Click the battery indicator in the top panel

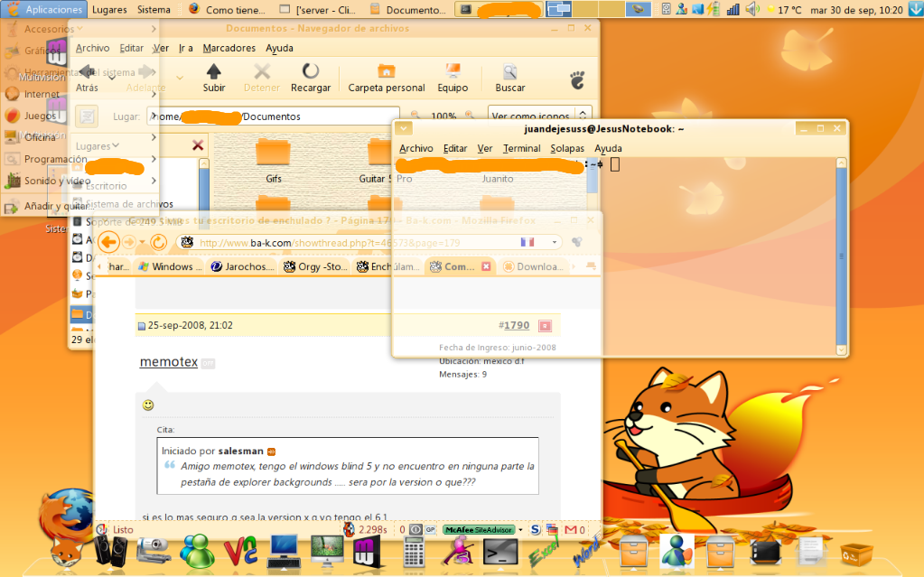coord(714,9)
